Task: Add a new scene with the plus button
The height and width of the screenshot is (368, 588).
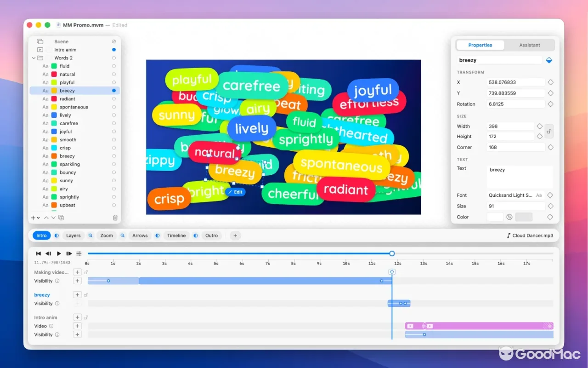Action: click(x=235, y=236)
